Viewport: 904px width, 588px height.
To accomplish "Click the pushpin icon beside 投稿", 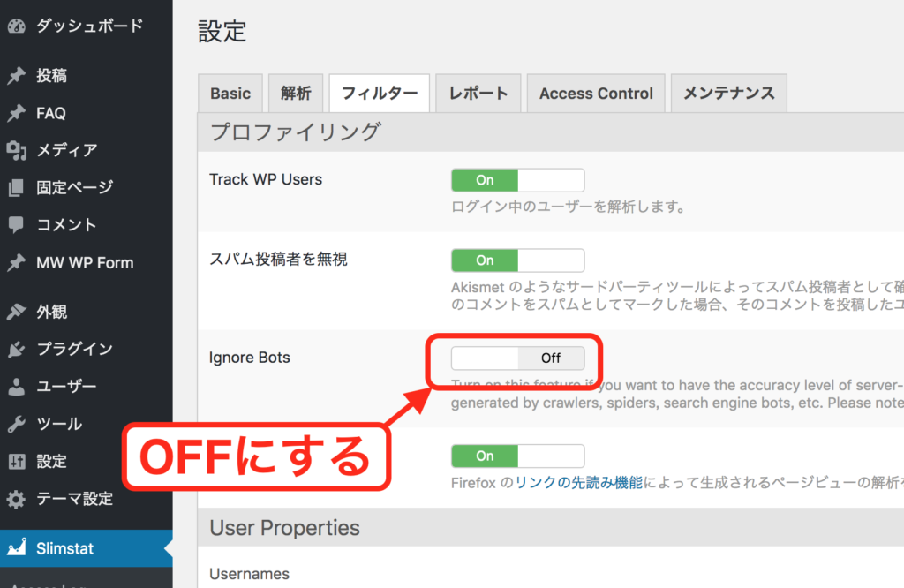I will (16, 76).
